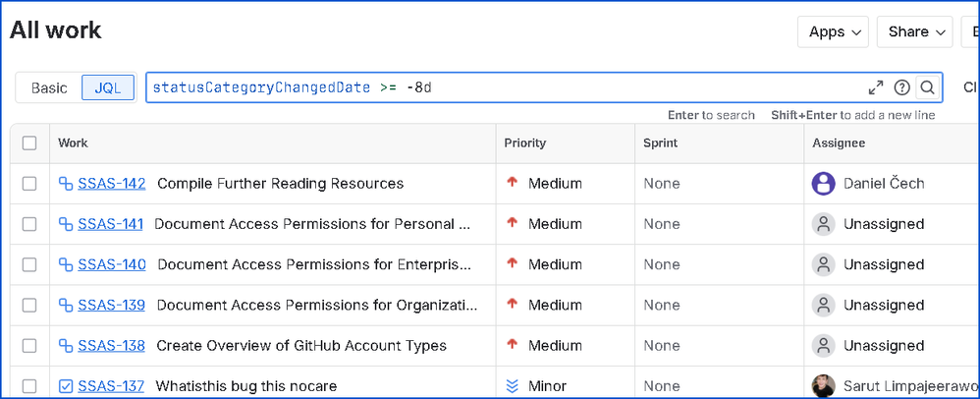Check the box for SSAS-142 row
This screenshot has width=980, height=399.
click(x=29, y=184)
